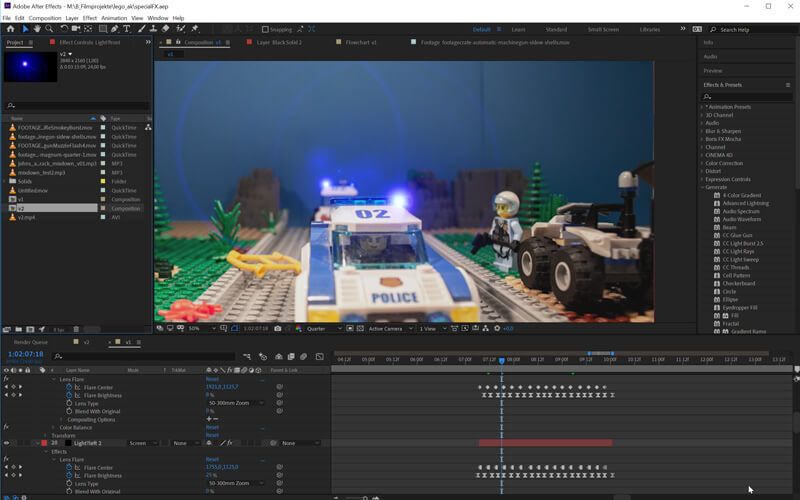This screenshot has width=800, height=500.
Task: Open first 50-300mm Zoom lens type dropdown
Action: pyautogui.click(x=236, y=403)
